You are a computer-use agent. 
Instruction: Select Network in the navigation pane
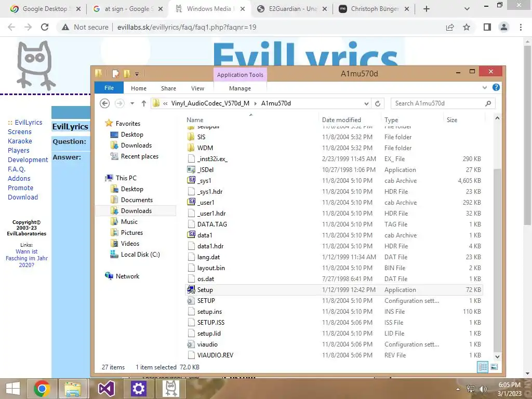tap(127, 276)
